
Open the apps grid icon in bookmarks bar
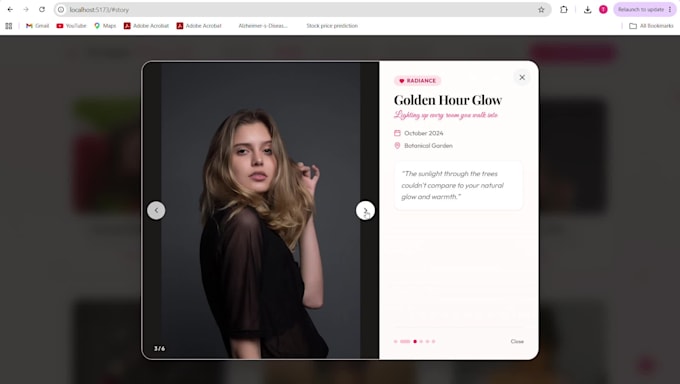tap(9, 26)
